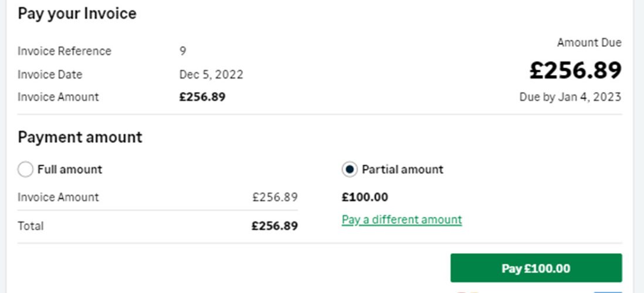This screenshot has height=293, width=644.
Task: Click the Invoice Reference label
Action: [x=64, y=52]
